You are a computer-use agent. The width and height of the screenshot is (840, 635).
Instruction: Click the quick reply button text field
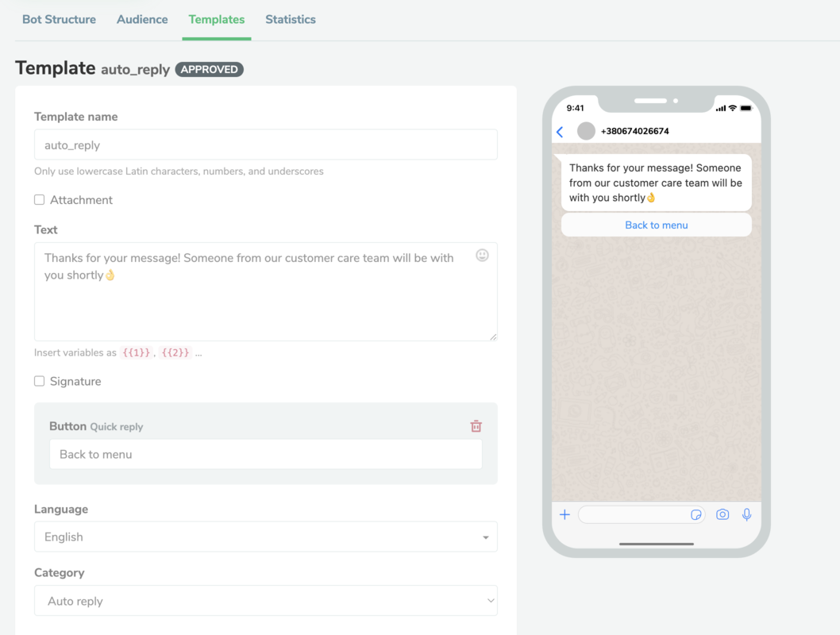265,454
